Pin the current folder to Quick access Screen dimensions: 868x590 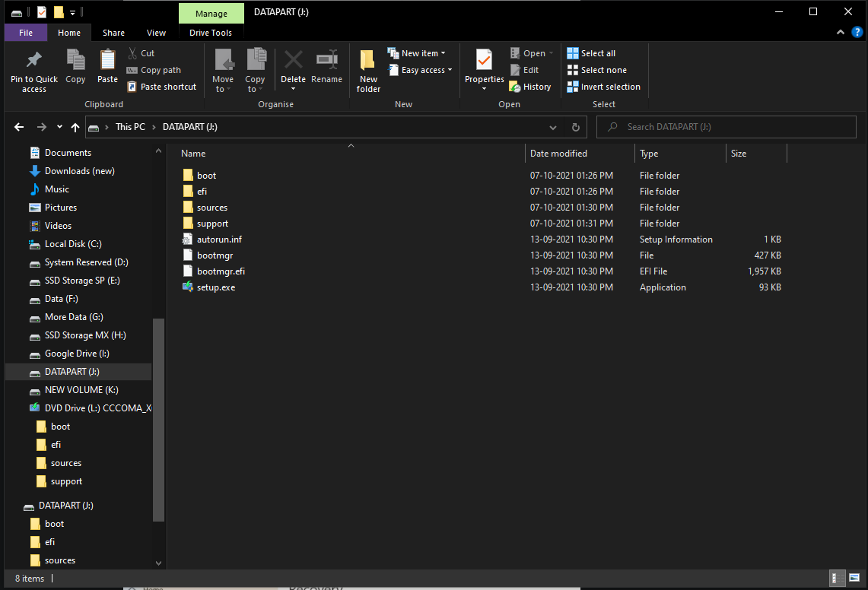point(33,69)
